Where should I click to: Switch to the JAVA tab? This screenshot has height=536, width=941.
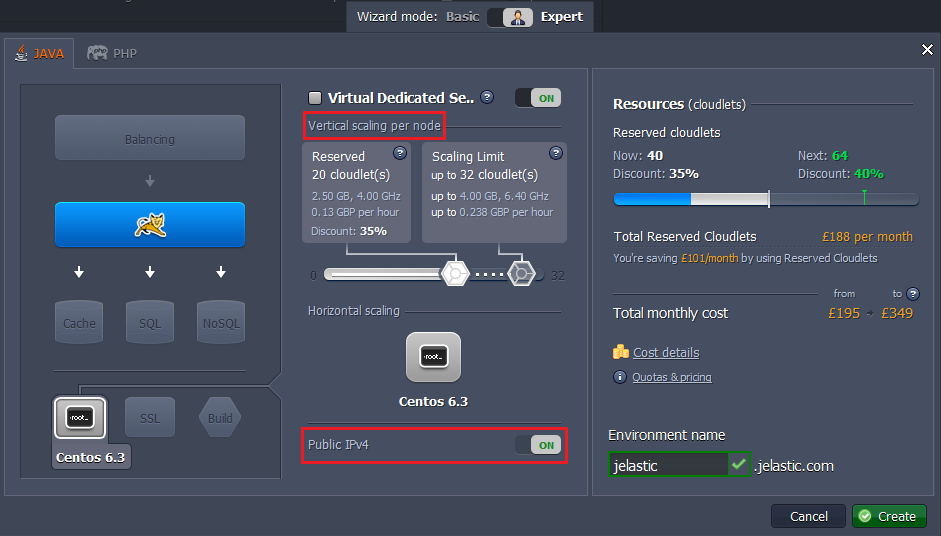(40, 53)
